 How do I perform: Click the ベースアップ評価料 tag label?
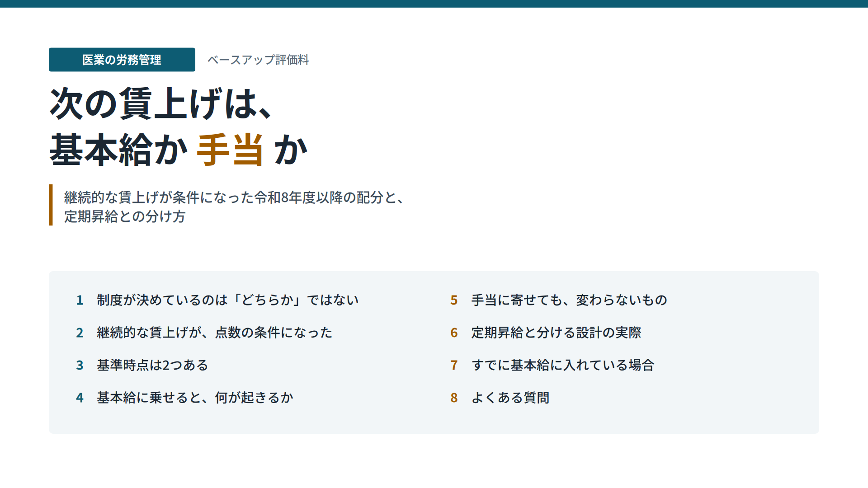[258, 60]
